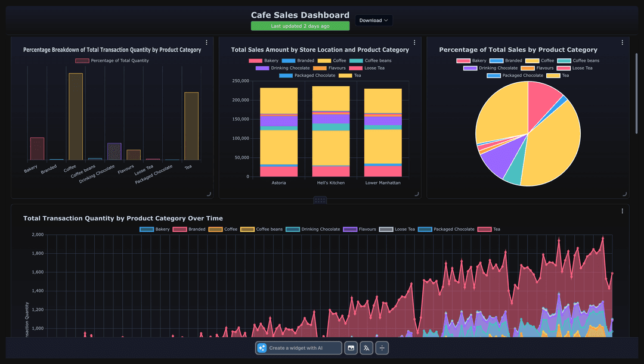Open the menu on the Percentage Breakdown chart
644x364 pixels.
206,42
